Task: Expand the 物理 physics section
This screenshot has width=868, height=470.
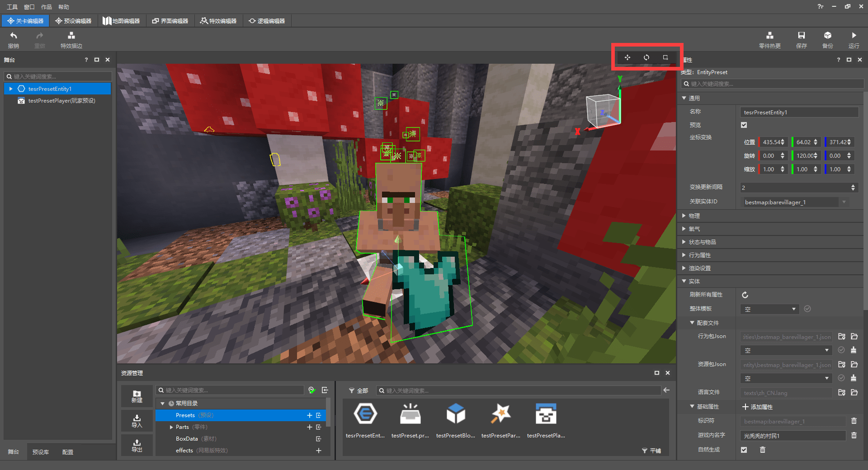Action: point(684,216)
